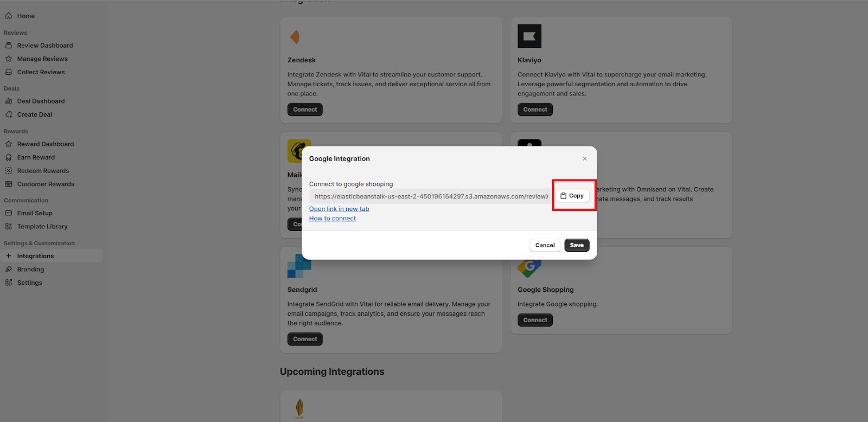Click the 'Settings & Customization' section header
Screen dimensions: 868x422
point(39,244)
